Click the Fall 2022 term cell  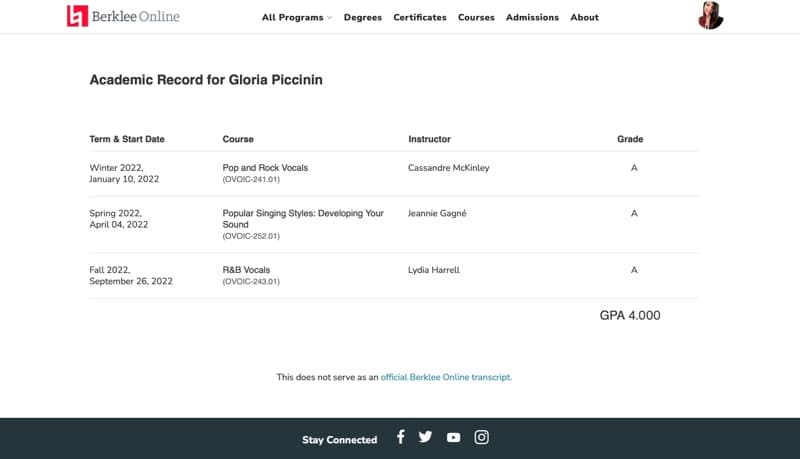coord(131,275)
